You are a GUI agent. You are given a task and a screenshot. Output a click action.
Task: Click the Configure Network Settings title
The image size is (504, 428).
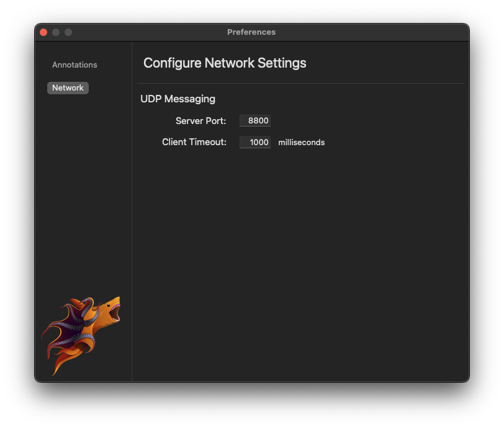click(x=225, y=63)
